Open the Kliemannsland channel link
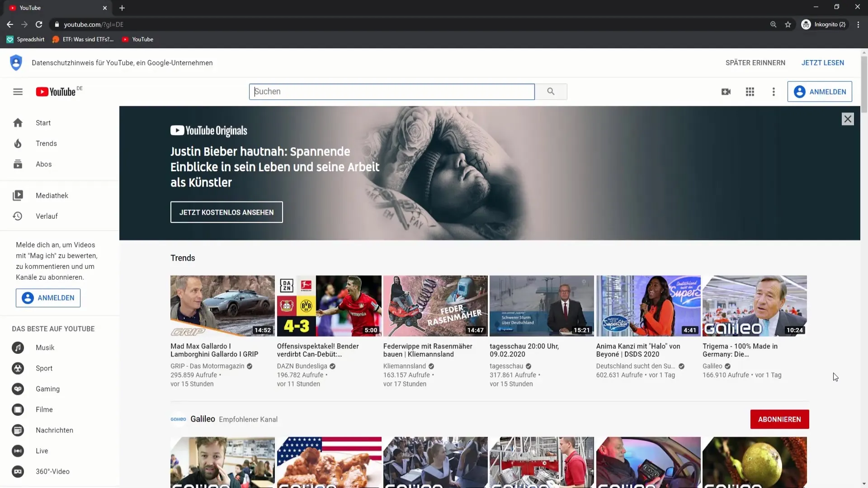Viewport: 868px width, 488px height. point(405,366)
